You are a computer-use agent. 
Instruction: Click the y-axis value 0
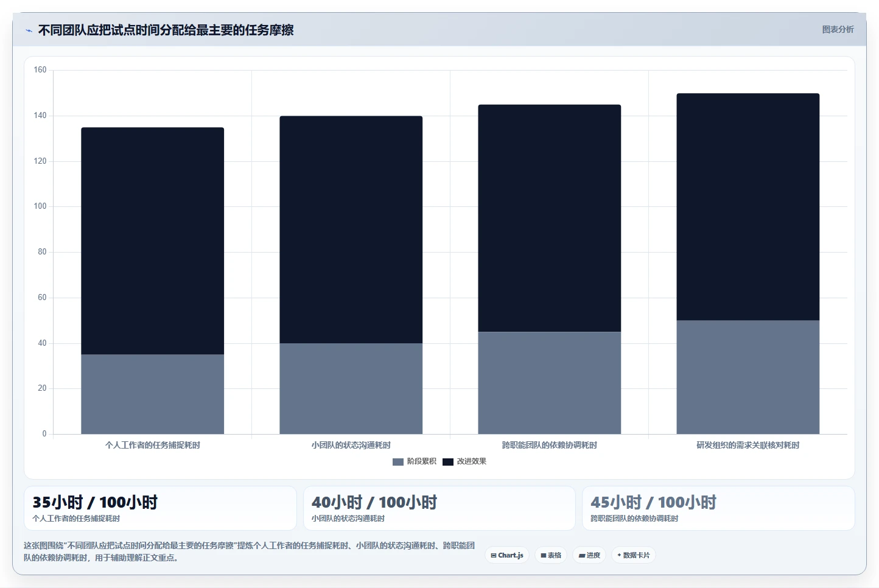click(x=44, y=434)
